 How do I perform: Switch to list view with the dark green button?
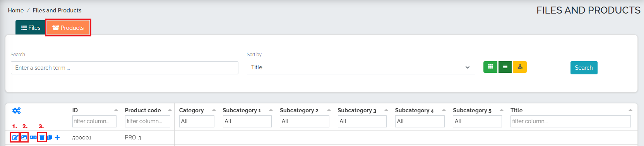[x=505, y=67]
